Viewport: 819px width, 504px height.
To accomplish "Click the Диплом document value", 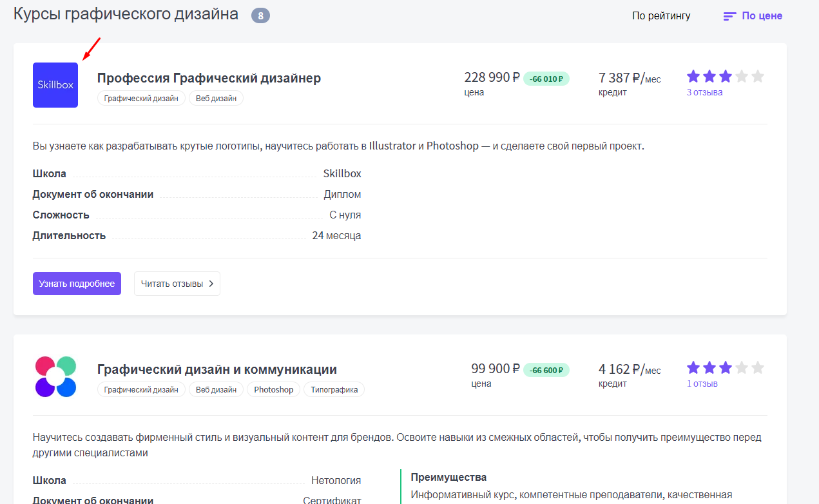I will 343,194.
